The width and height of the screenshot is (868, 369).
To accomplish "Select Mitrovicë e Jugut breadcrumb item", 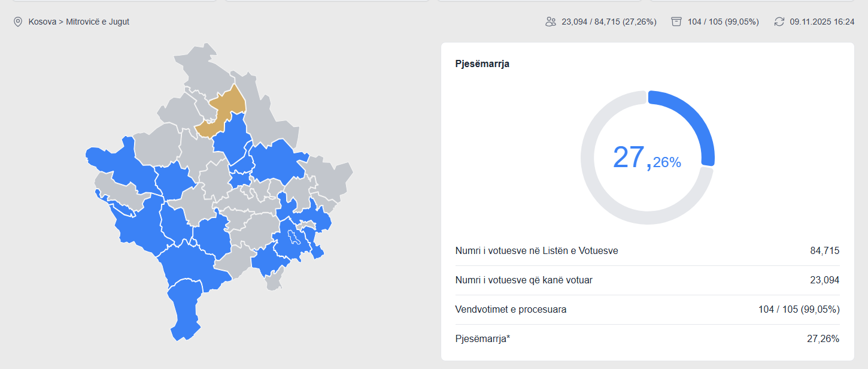I will tap(98, 22).
